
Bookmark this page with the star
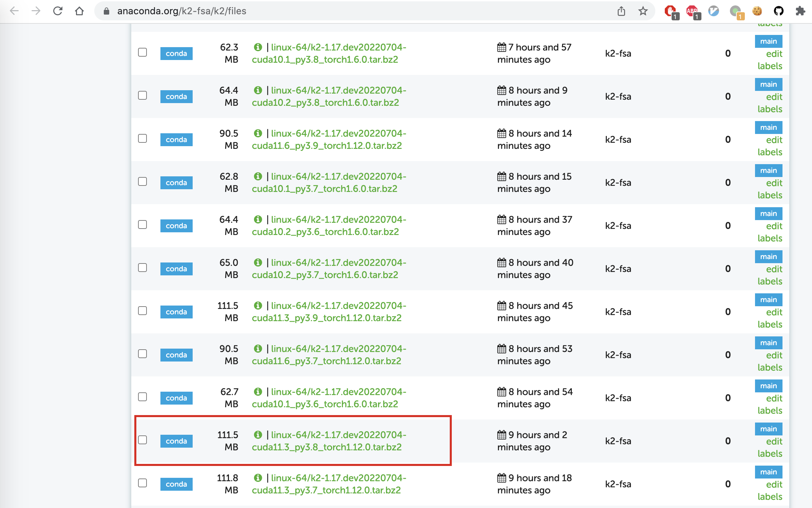[642, 11]
